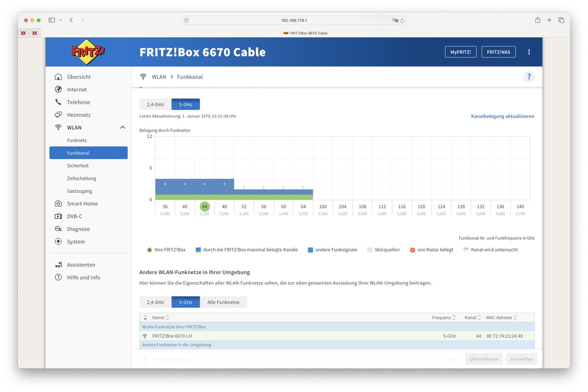Image resolution: width=588 pixels, height=392 pixels.
Task: Go back with browser back arrow
Action: (x=71, y=20)
